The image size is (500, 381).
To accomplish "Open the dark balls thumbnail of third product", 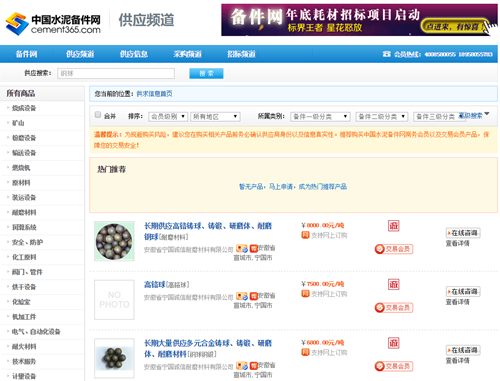I will [114, 358].
